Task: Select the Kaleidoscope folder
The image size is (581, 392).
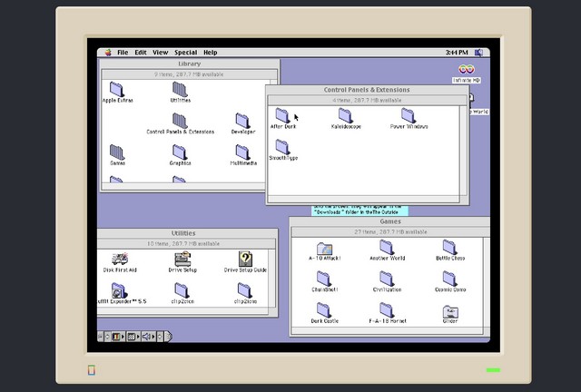Action: (346, 115)
